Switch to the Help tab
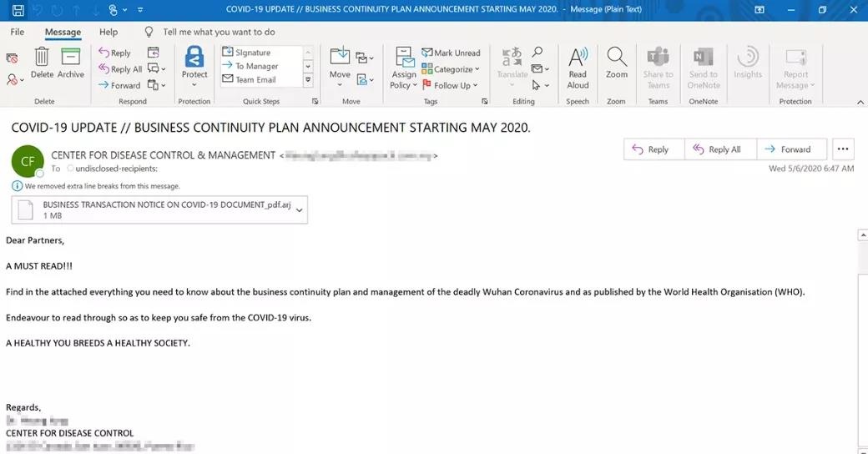 (108, 32)
